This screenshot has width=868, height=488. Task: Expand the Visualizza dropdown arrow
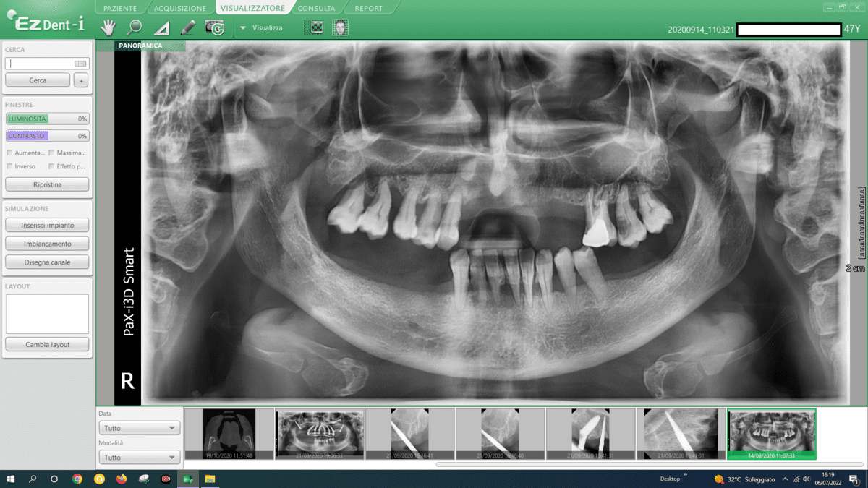coord(243,28)
